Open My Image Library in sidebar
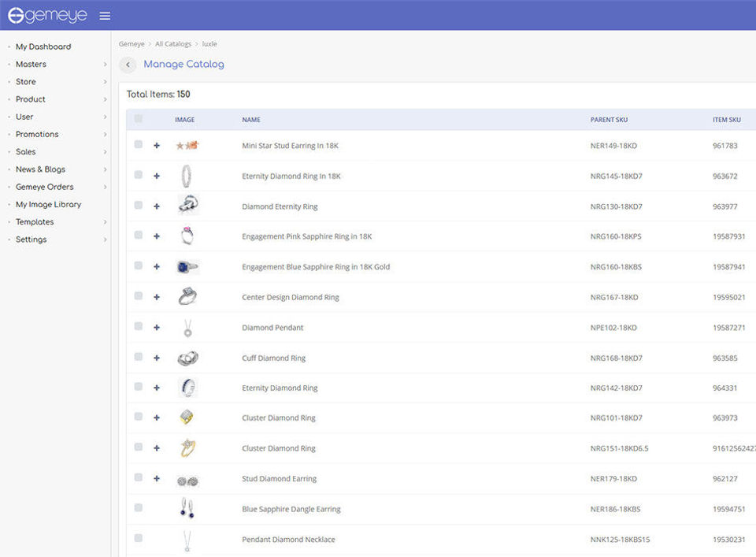756x557 pixels. click(x=48, y=205)
